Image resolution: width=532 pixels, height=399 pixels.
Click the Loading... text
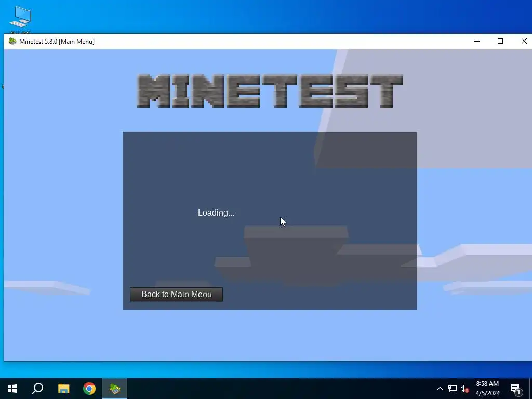(216, 212)
